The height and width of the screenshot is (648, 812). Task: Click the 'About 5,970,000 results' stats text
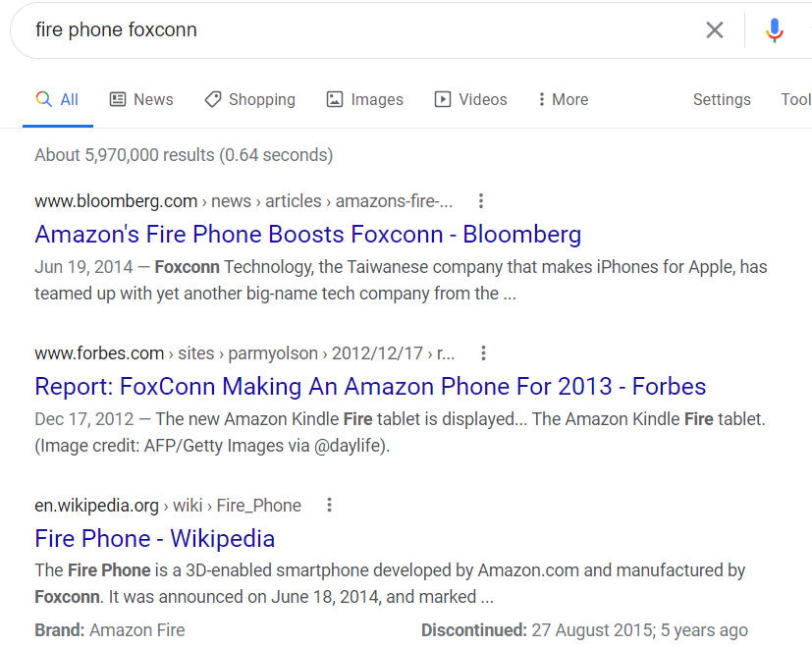click(x=184, y=155)
